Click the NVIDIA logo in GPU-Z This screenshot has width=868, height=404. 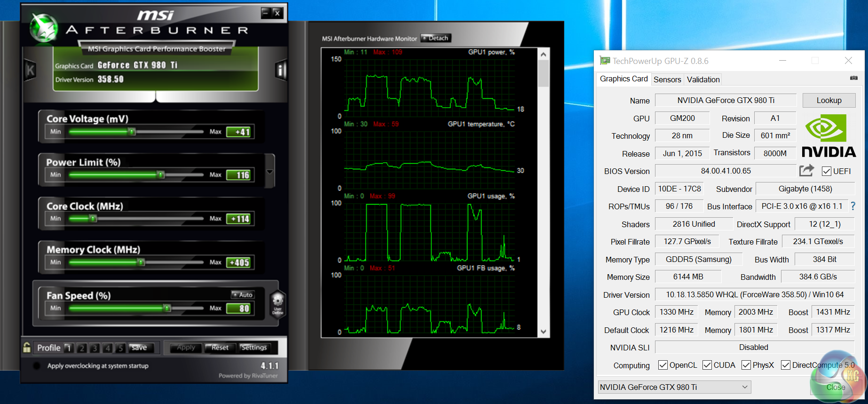[828, 136]
